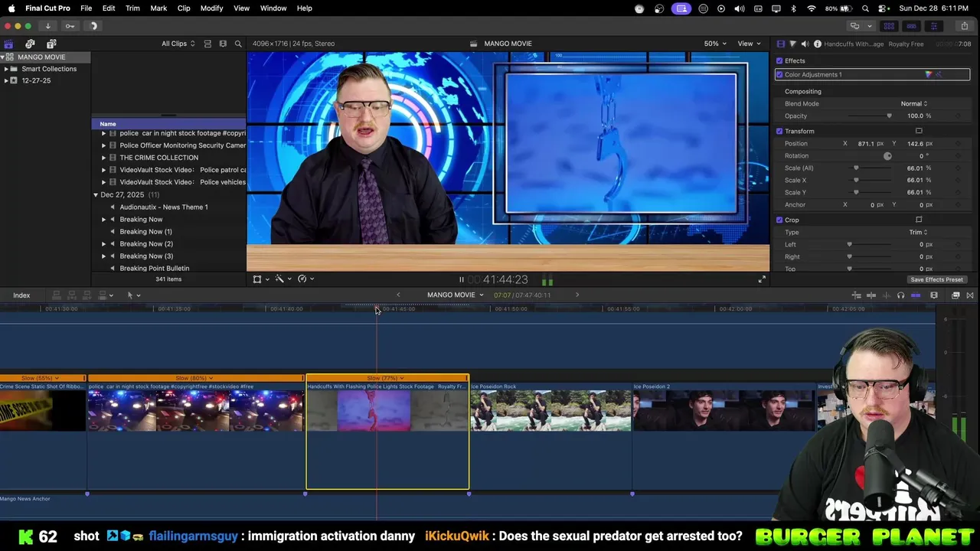Disable the Color Adjustments 1 checkbox

(x=779, y=74)
